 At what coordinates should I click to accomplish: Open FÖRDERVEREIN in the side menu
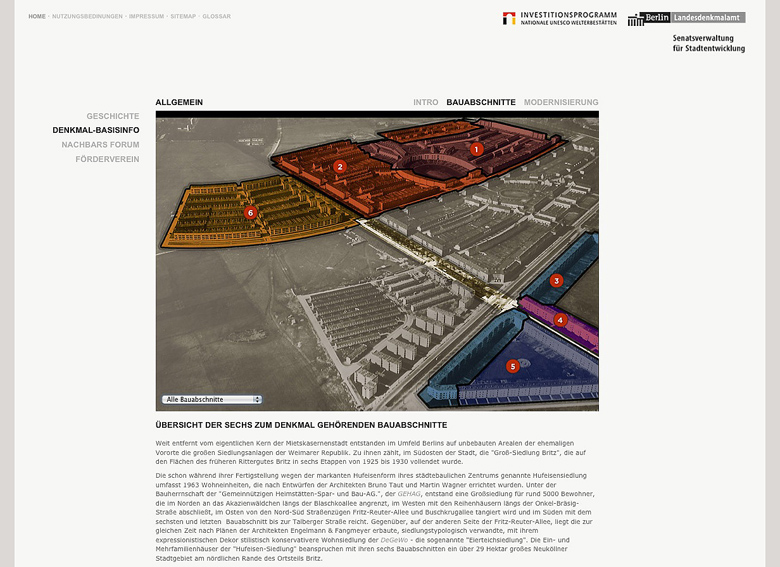click(107, 159)
